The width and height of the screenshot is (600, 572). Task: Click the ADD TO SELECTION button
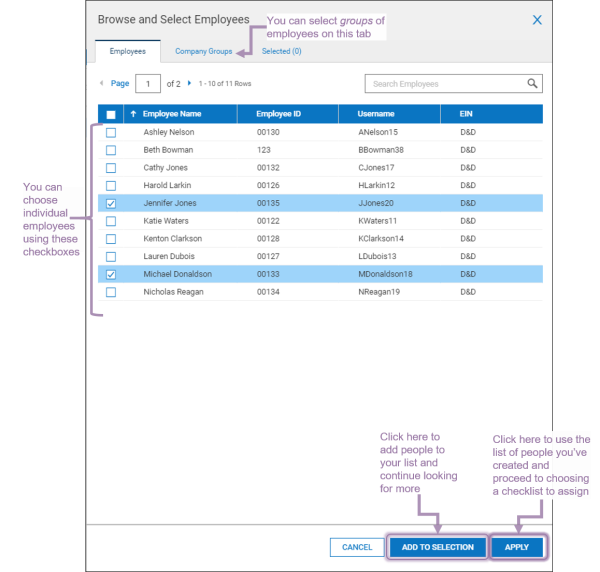pyautogui.click(x=438, y=547)
